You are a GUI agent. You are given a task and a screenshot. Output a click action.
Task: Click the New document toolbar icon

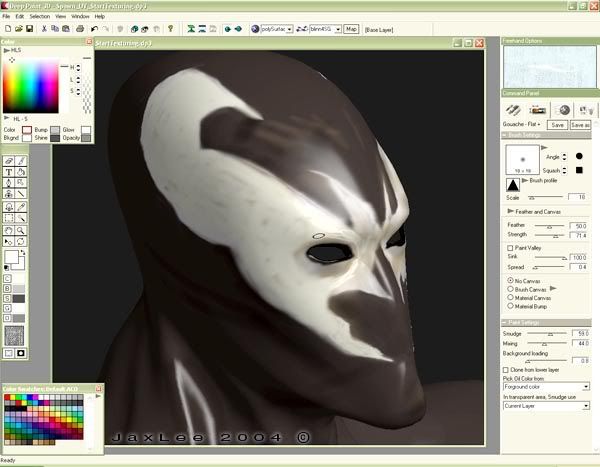8,29
